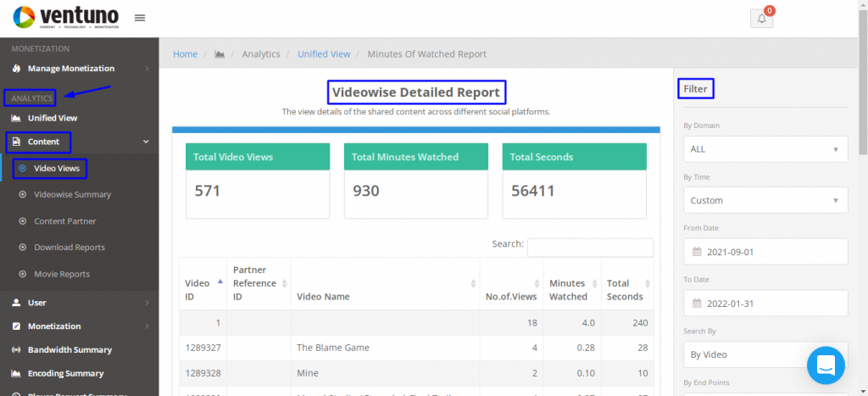Collapse the Content menu chevron

[146, 142]
